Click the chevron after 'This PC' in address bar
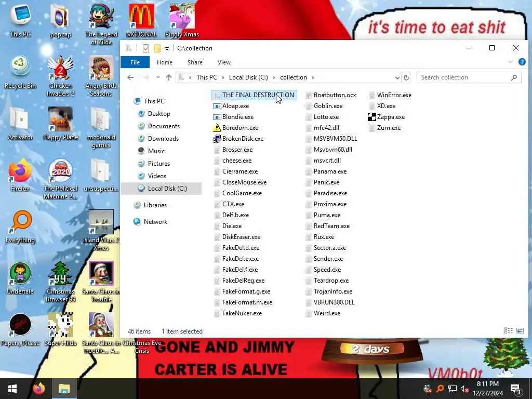The height and width of the screenshot is (399, 532). [223, 78]
